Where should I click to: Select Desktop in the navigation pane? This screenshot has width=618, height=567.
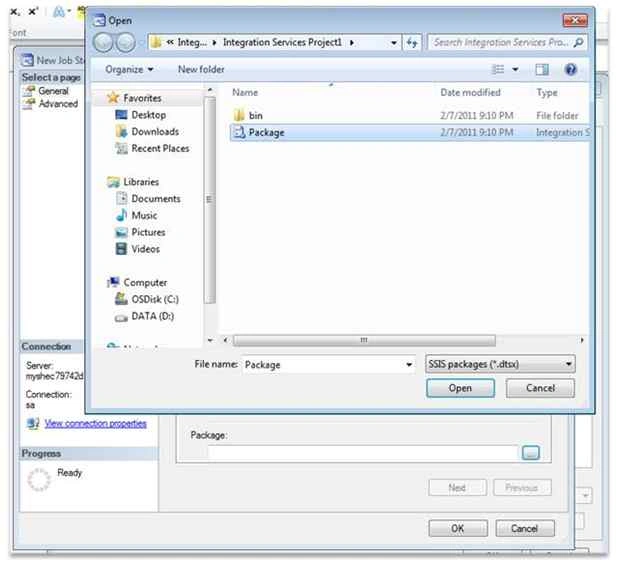click(148, 115)
